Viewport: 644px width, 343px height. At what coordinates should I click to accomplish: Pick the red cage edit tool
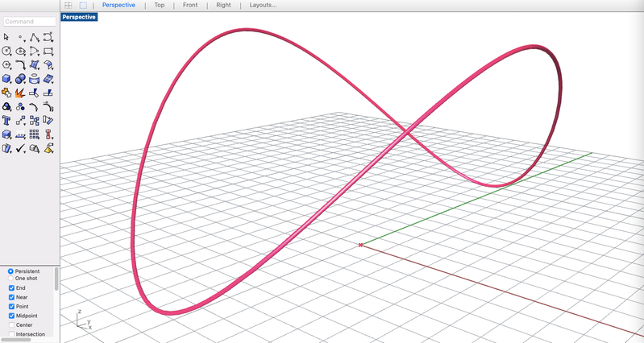pyautogui.click(x=48, y=134)
